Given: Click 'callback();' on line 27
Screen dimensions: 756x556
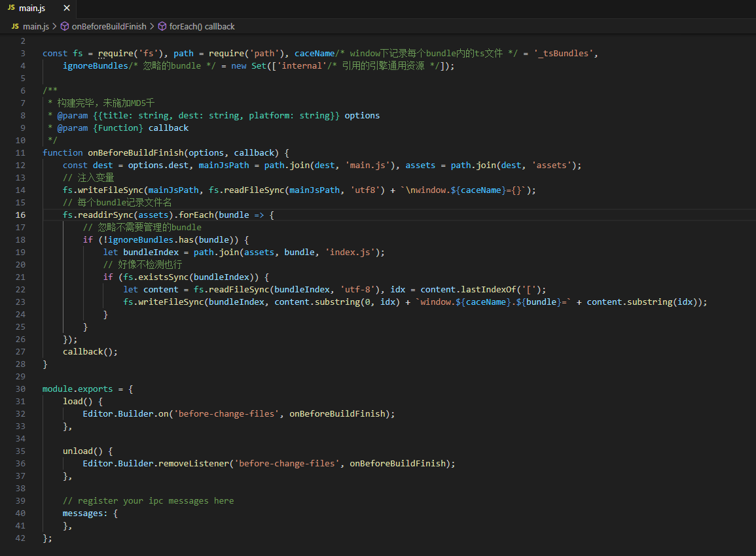Looking at the screenshot, I should 90,352.
